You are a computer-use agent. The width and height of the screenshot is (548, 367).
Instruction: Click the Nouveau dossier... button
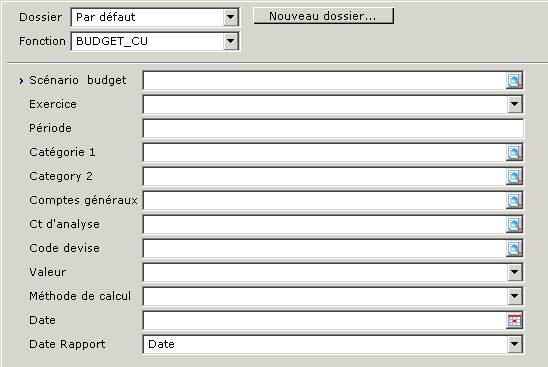[324, 16]
